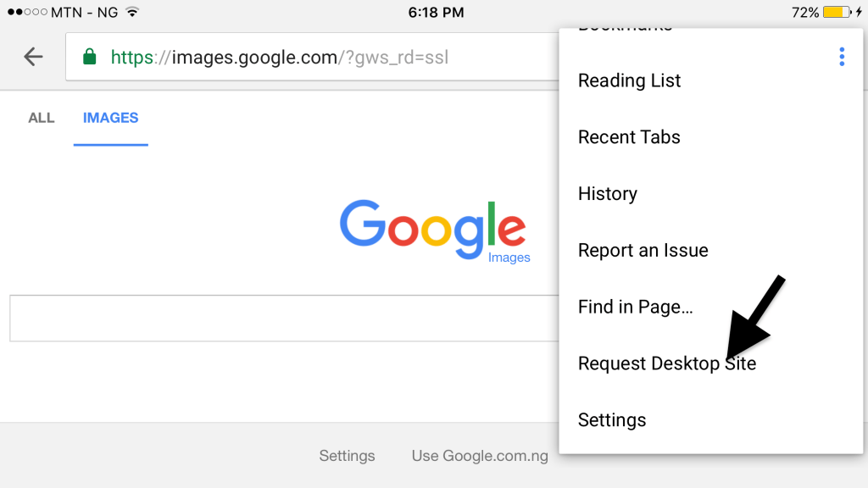Open the footer Settings link

pos(347,455)
